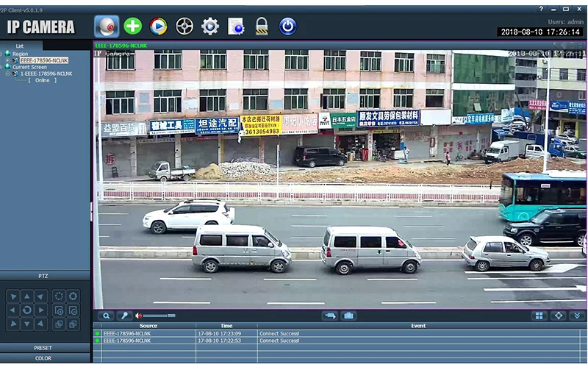Expand the EEEE-178596-NCLNK device under Region
The width and height of the screenshot is (588, 370).
pyautogui.click(x=7, y=60)
